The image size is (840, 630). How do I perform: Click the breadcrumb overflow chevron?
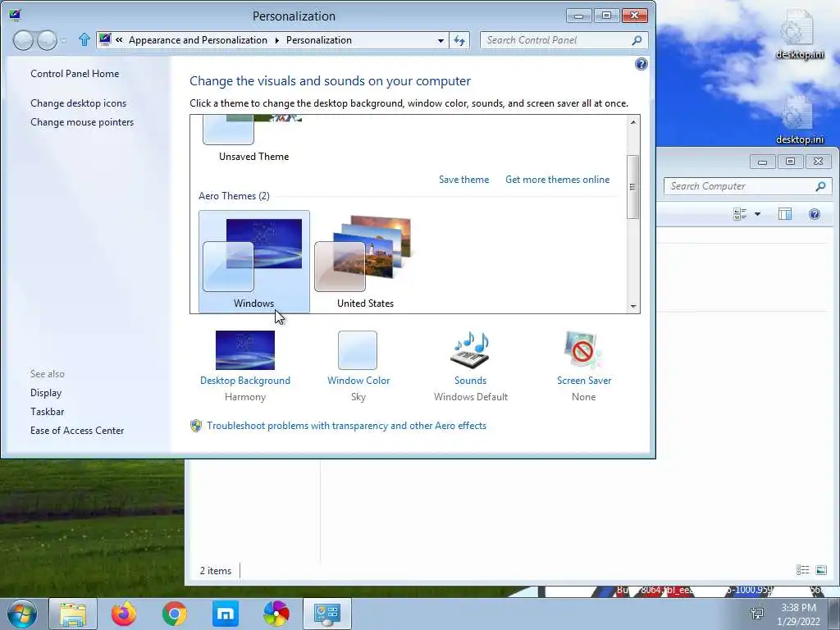coord(119,40)
